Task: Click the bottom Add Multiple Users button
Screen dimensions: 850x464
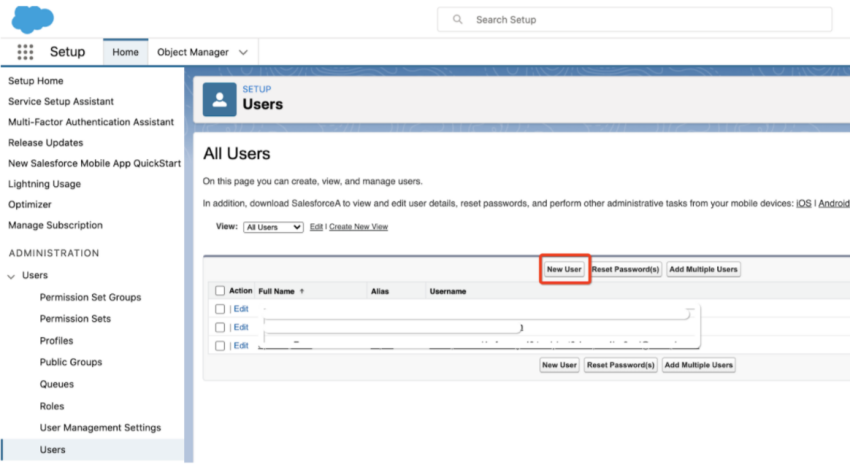Action: 699,365
